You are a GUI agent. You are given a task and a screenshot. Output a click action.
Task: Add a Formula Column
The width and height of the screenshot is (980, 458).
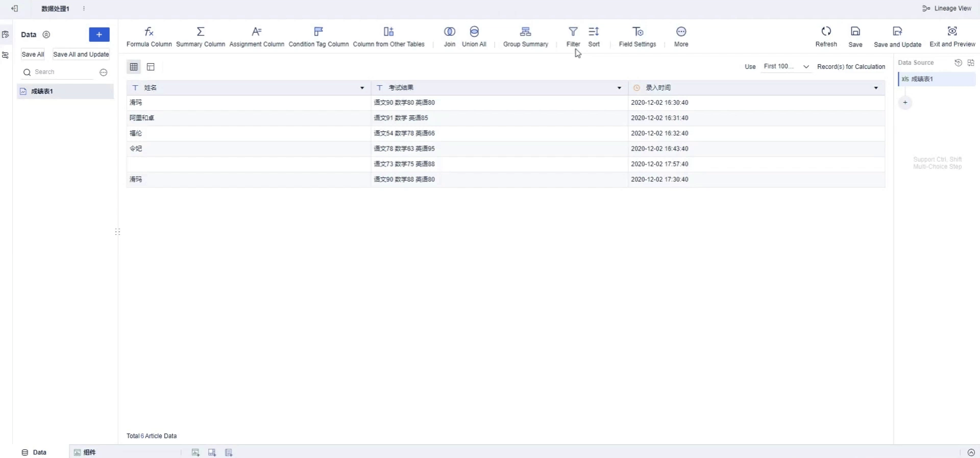149,37
